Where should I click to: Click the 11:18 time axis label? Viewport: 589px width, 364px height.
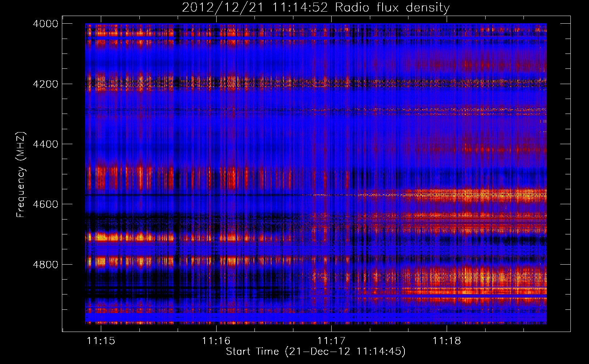pos(446,341)
